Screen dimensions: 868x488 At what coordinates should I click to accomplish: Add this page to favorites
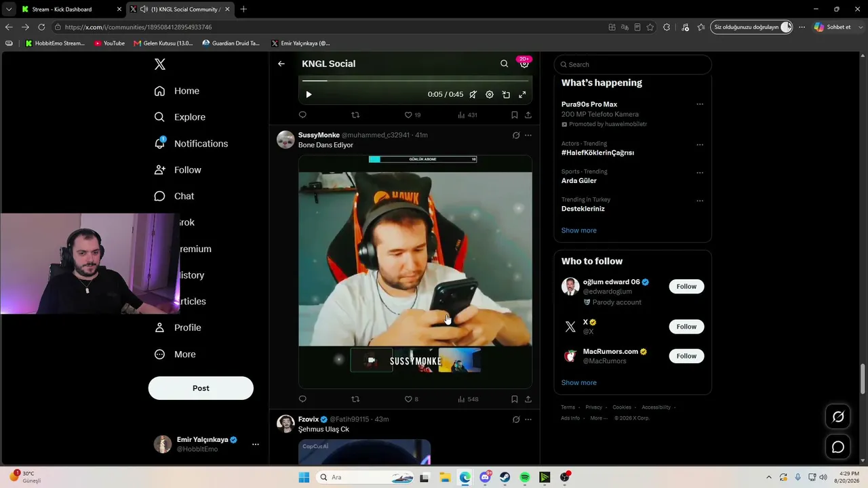[650, 27]
